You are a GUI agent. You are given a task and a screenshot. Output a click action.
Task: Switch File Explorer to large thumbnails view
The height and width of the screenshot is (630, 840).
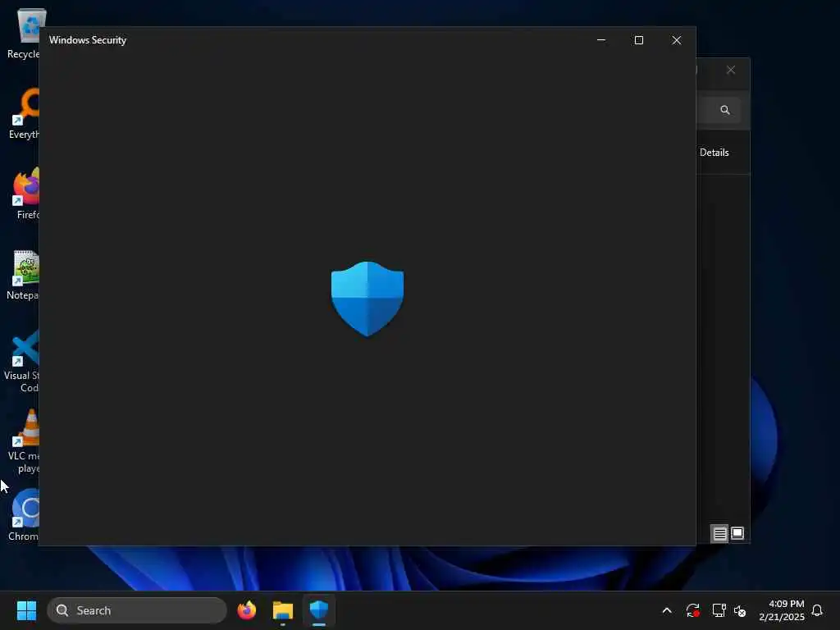point(737,533)
